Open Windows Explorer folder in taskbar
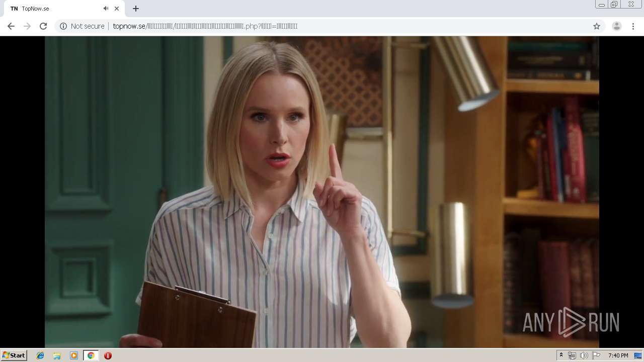 (x=57, y=355)
